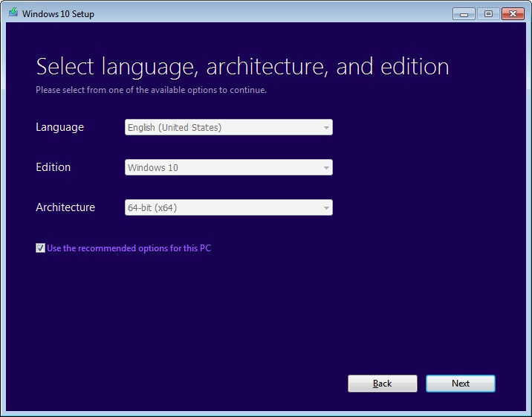This screenshot has width=532, height=417.
Task: Click the Windows 10 Setup title bar icon
Action: click(13, 13)
